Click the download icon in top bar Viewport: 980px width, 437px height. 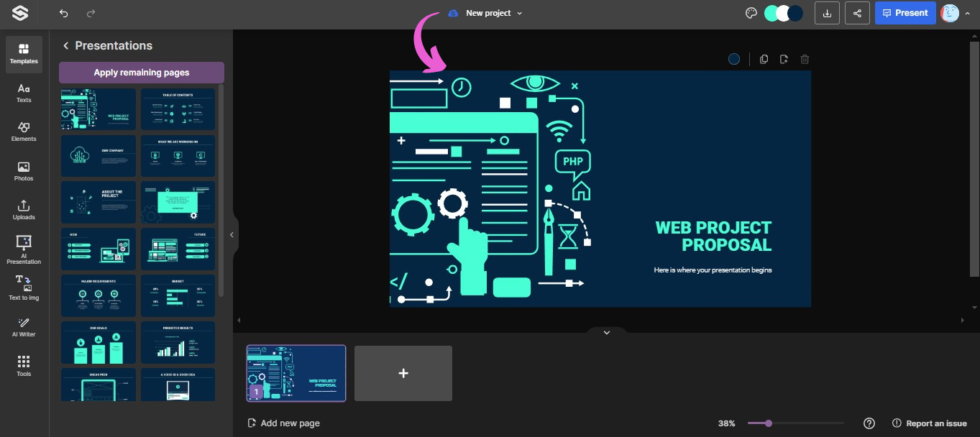827,13
